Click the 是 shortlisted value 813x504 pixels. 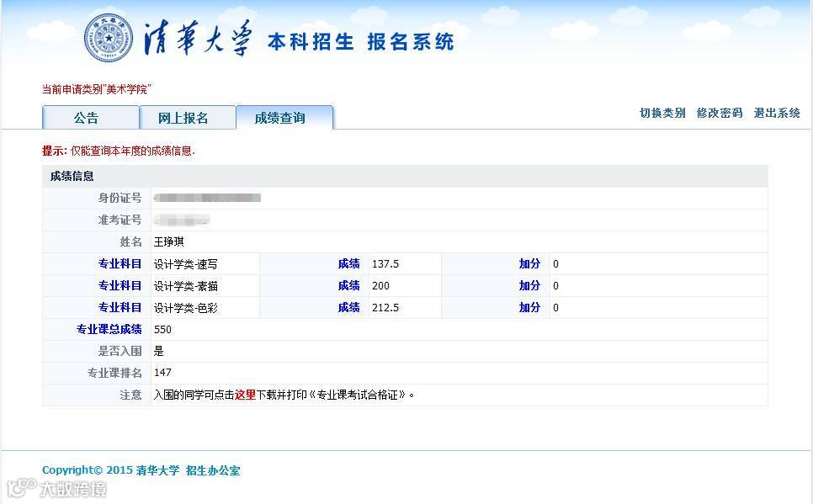click(x=159, y=351)
